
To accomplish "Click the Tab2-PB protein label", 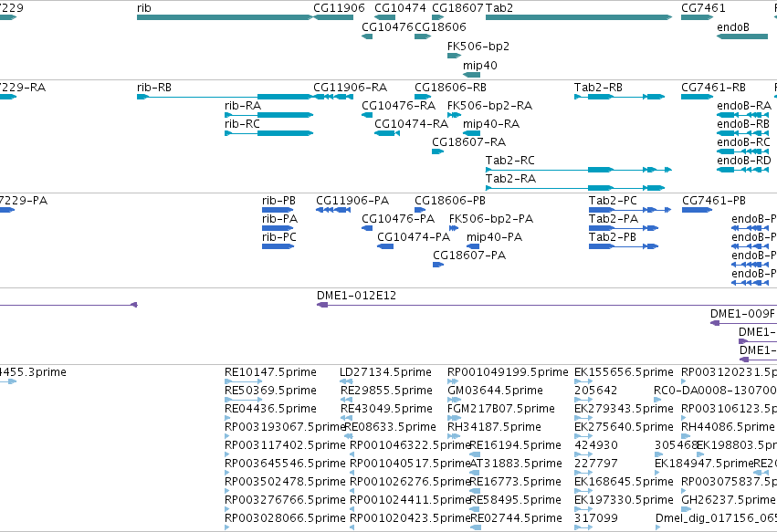I will 613,237.
